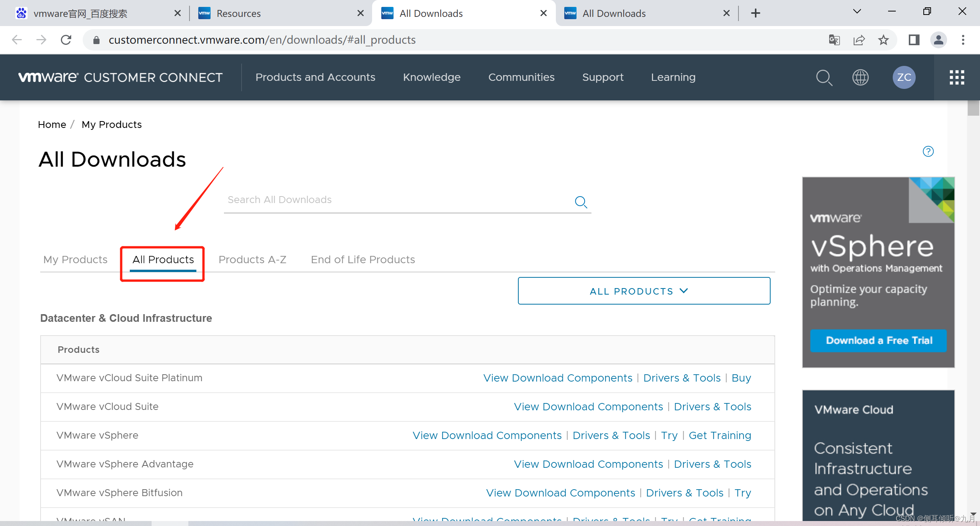The height and width of the screenshot is (526, 980).
Task: Select the All Products tab
Action: pyautogui.click(x=163, y=259)
